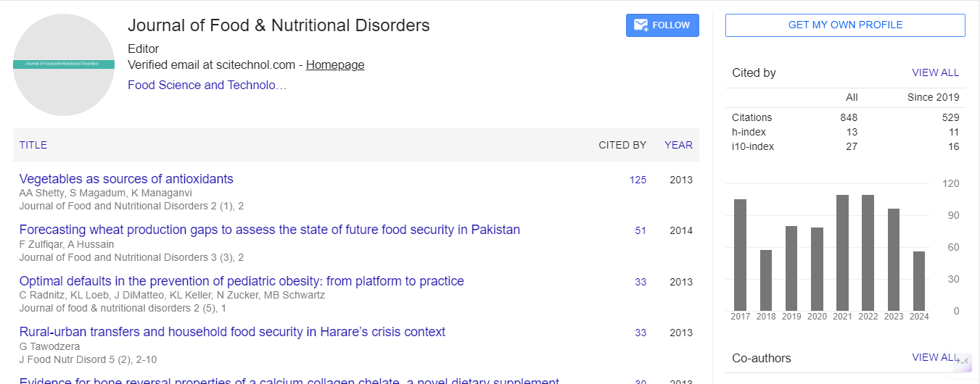This screenshot has width=980, height=384.
Task: View all co-authors
Action: (935, 357)
